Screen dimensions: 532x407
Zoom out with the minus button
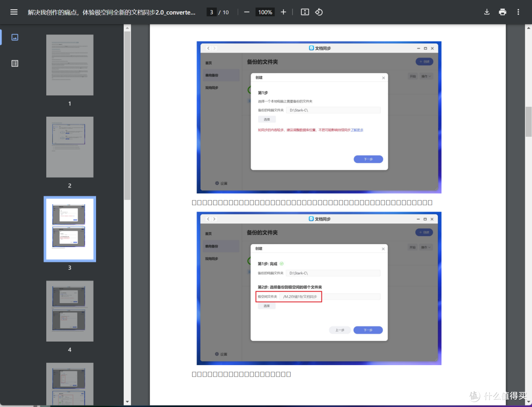tap(247, 12)
